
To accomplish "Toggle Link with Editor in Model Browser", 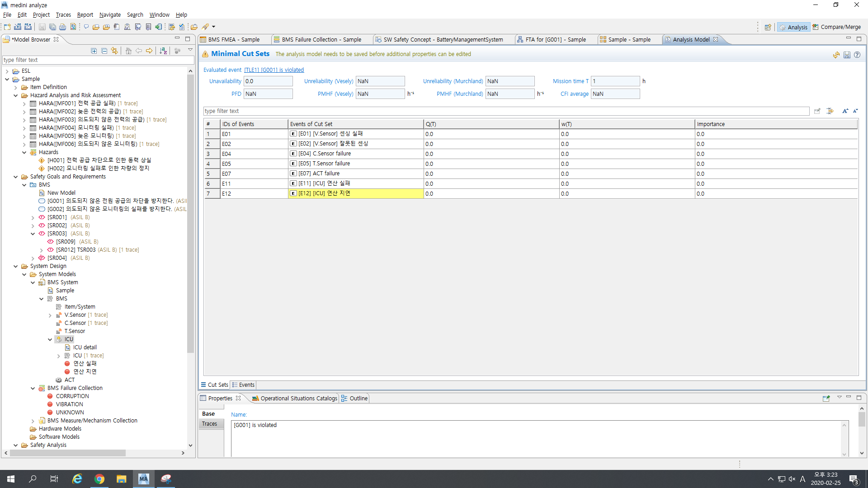I will coord(115,51).
